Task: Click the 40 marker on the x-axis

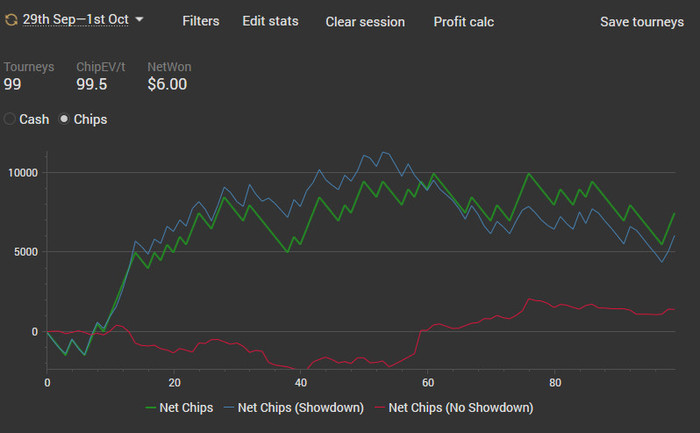Action: click(301, 383)
